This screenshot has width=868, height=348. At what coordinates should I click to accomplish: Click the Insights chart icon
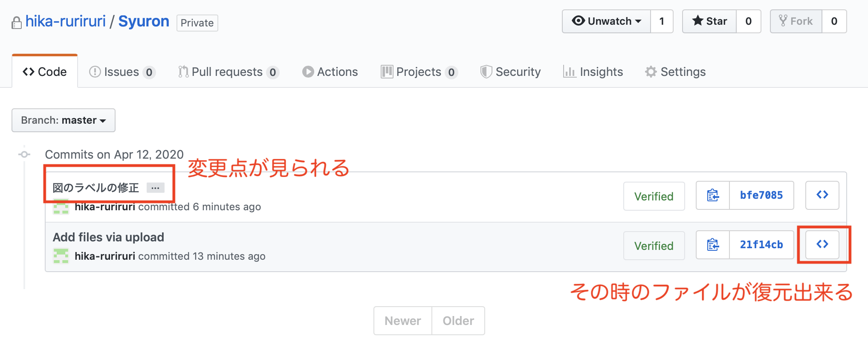click(x=570, y=72)
